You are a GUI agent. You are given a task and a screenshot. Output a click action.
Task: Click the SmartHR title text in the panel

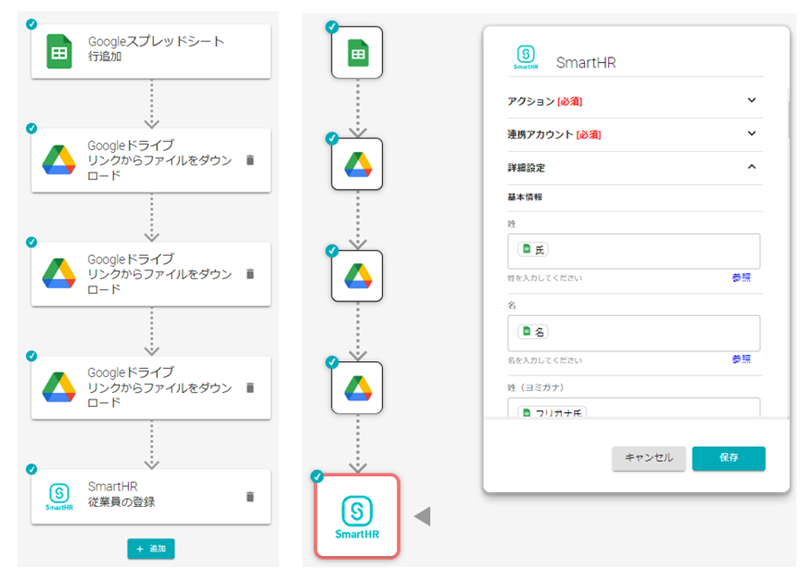[586, 63]
